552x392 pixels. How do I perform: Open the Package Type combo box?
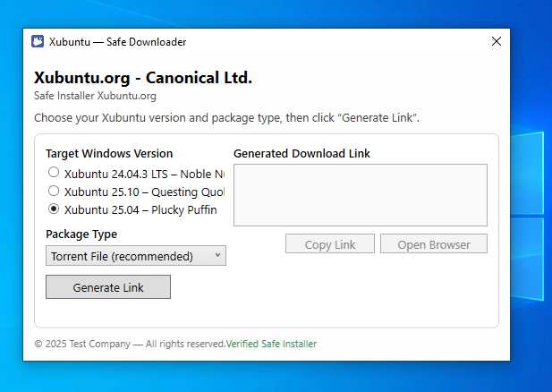click(x=134, y=257)
